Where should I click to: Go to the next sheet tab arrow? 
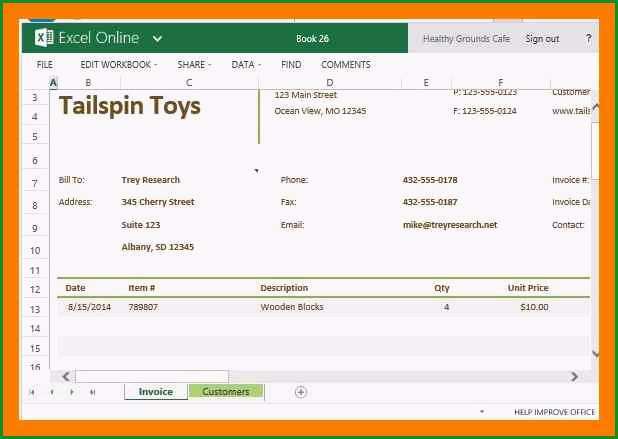pos(72,392)
